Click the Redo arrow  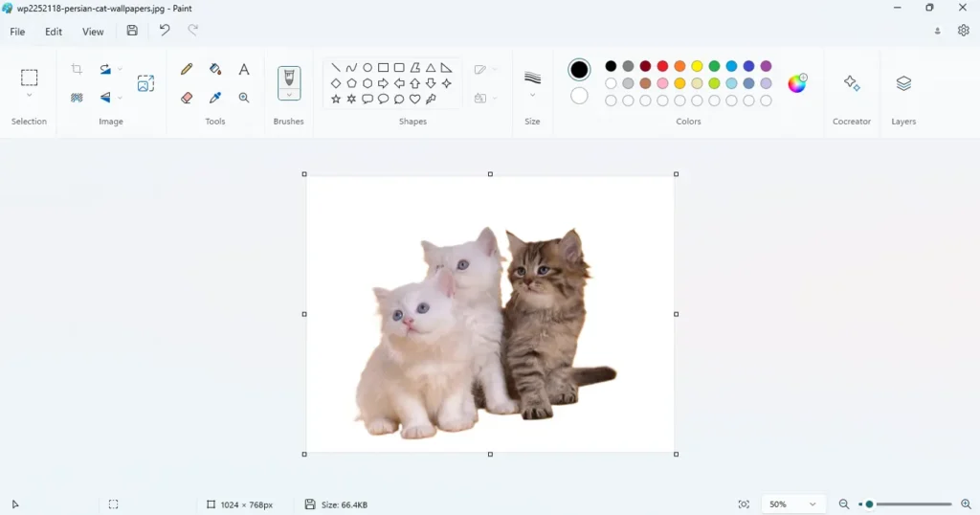pyautogui.click(x=193, y=30)
